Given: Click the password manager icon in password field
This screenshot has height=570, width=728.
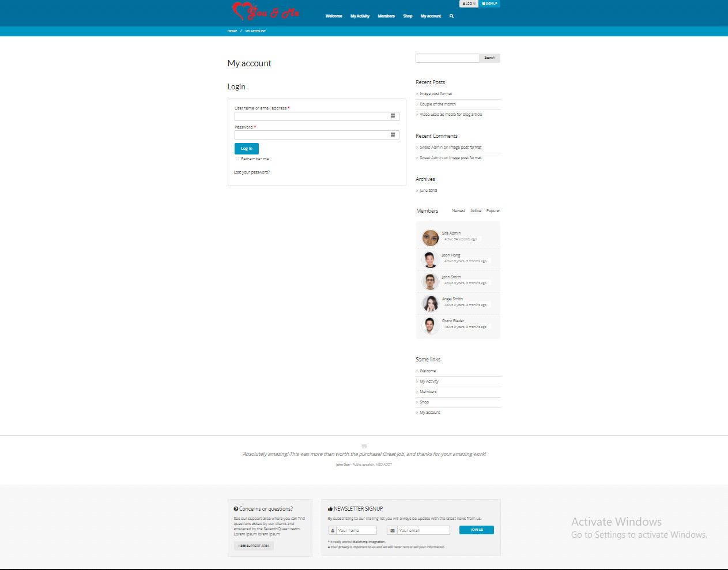Looking at the screenshot, I should [393, 135].
